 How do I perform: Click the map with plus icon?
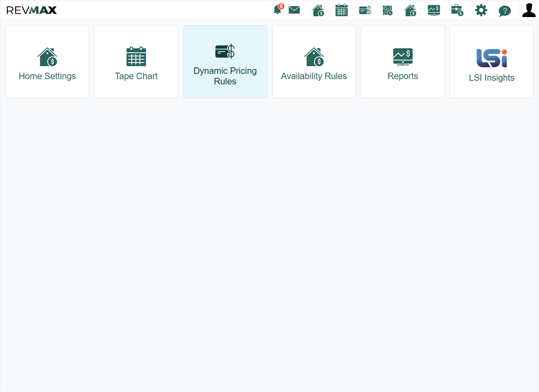[387, 10]
